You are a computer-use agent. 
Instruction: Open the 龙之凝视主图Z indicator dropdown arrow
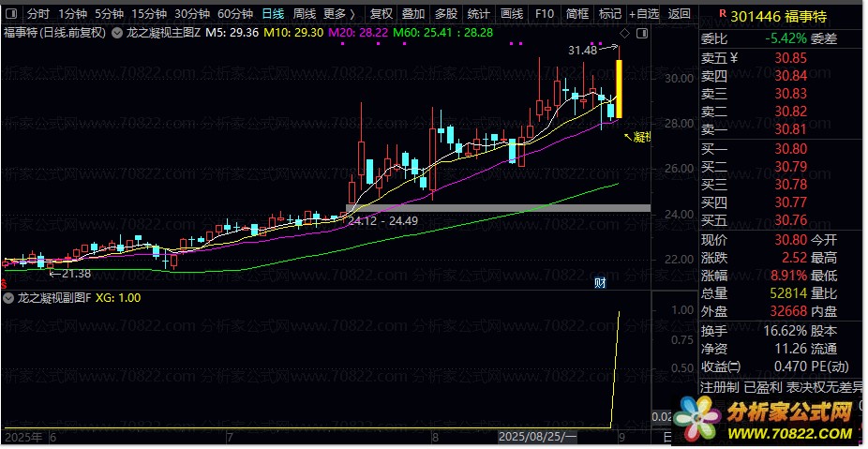[x=117, y=33]
